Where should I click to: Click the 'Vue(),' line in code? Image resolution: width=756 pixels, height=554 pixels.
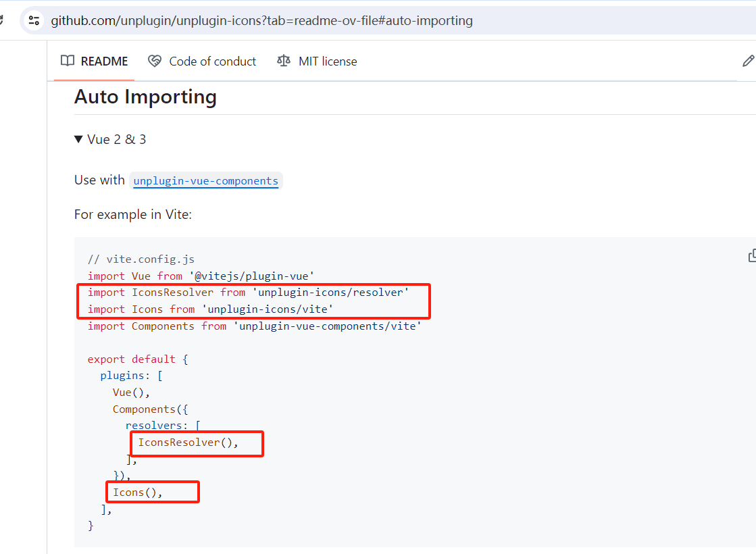coord(131,393)
